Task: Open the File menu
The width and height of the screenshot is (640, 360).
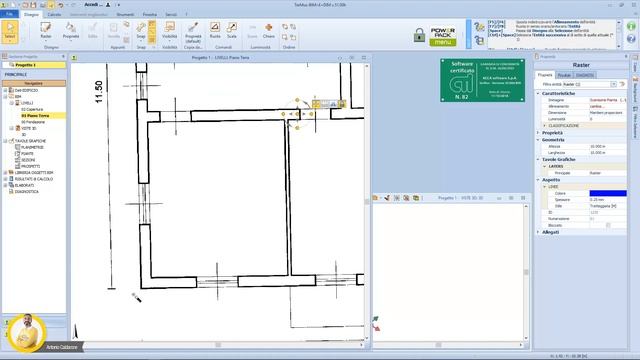Action: tap(9, 14)
